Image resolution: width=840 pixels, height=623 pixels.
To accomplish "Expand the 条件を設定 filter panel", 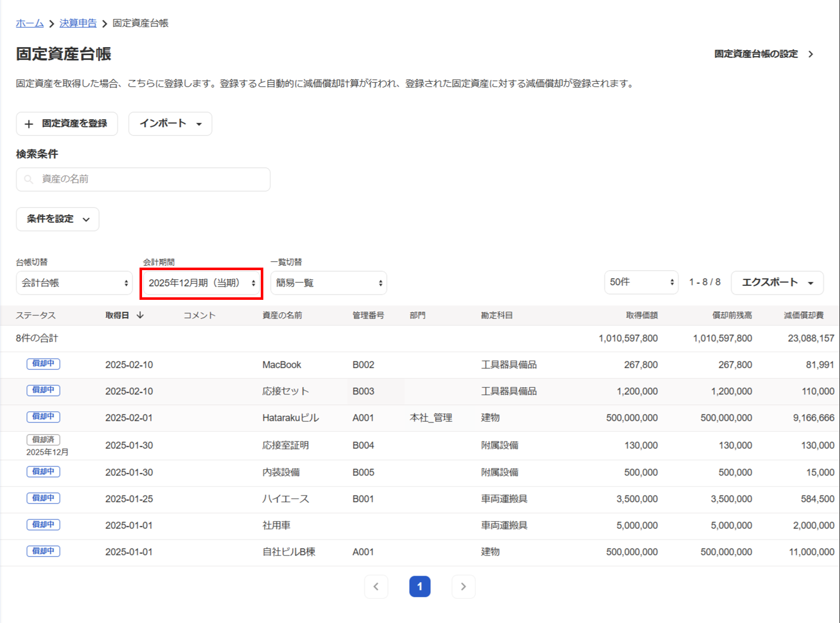I will pyautogui.click(x=58, y=219).
